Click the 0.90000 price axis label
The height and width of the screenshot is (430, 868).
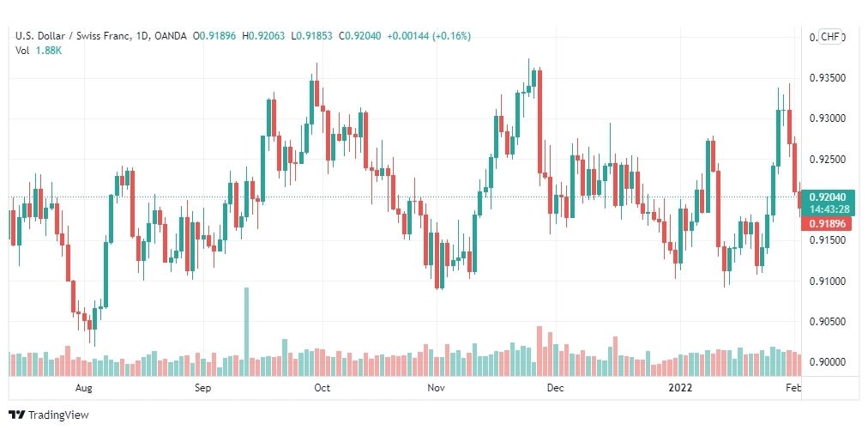click(827, 362)
